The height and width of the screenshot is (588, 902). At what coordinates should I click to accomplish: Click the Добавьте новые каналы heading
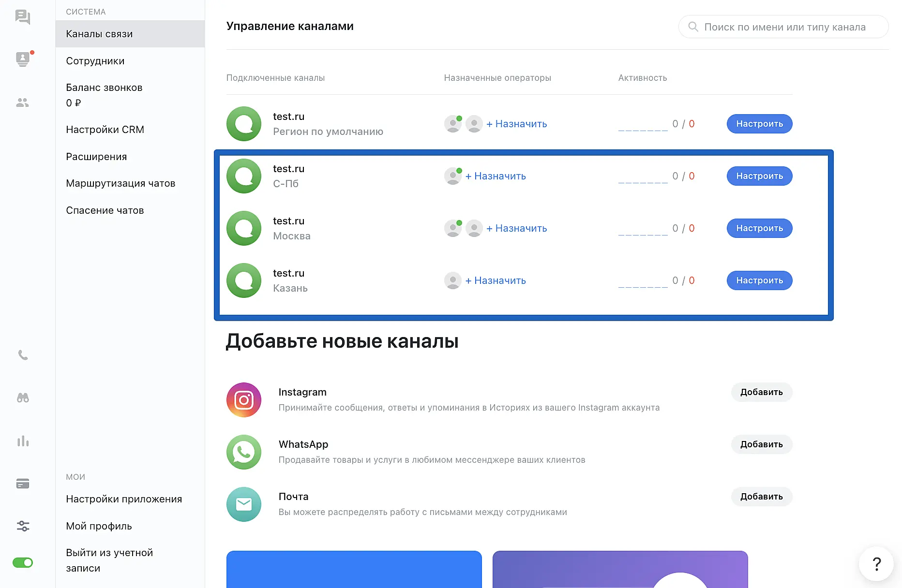[342, 341]
